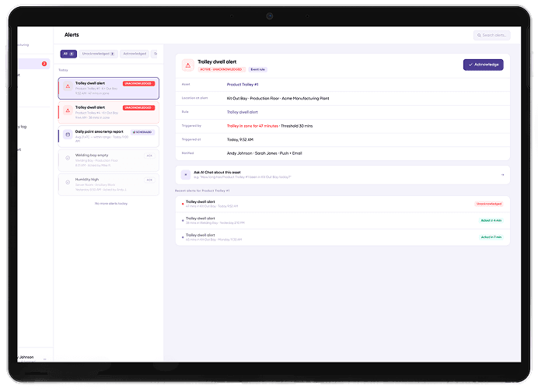Click the arrow on Ask AI Chat row
The image size is (538, 392).
503,175
